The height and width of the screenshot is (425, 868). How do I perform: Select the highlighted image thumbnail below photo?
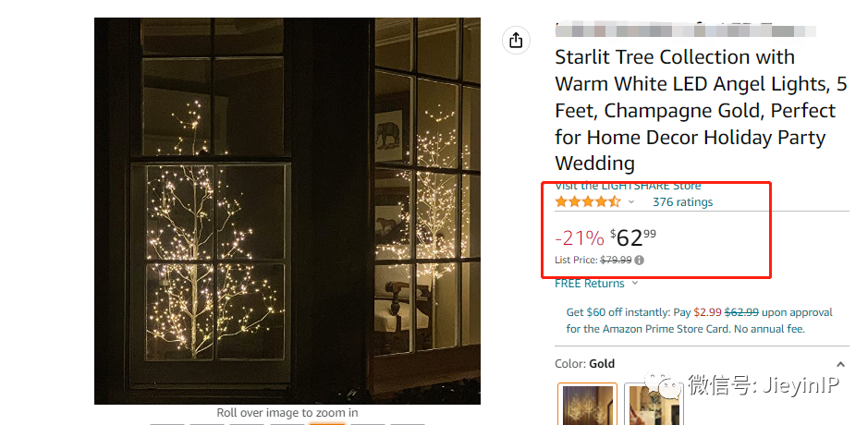[326, 422]
